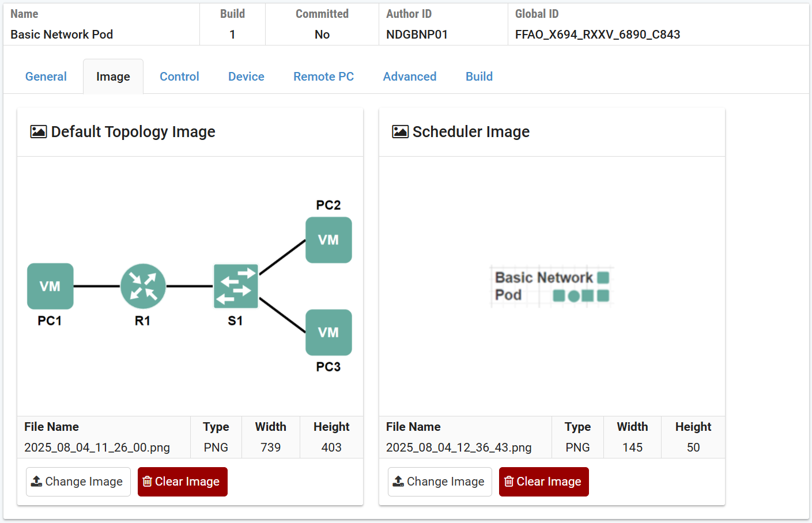
Task: Click the PC3 VM icon
Action: pyautogui.click(x=328, y=332)
